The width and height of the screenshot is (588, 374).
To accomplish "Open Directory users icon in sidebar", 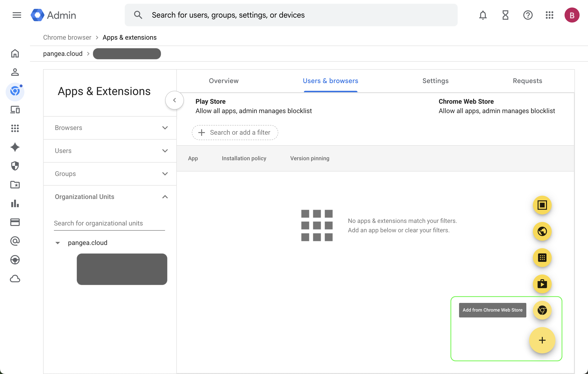I will click(15, 72).
